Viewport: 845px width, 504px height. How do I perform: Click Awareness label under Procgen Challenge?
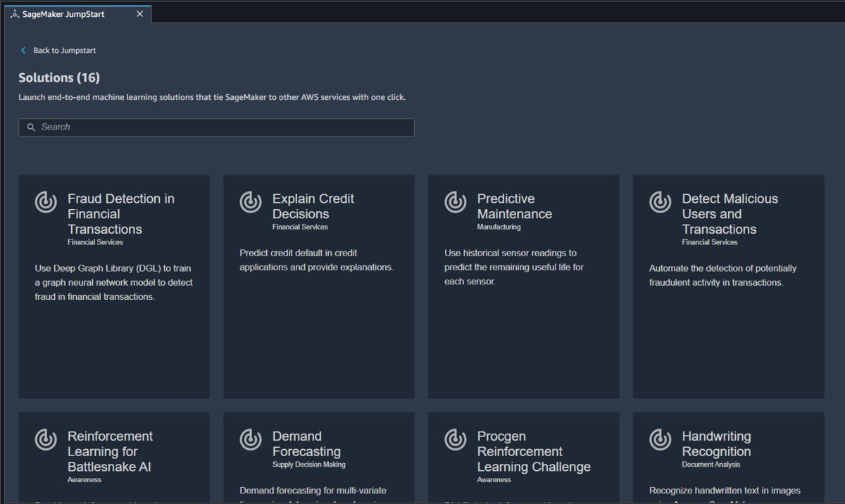[494, 479]
